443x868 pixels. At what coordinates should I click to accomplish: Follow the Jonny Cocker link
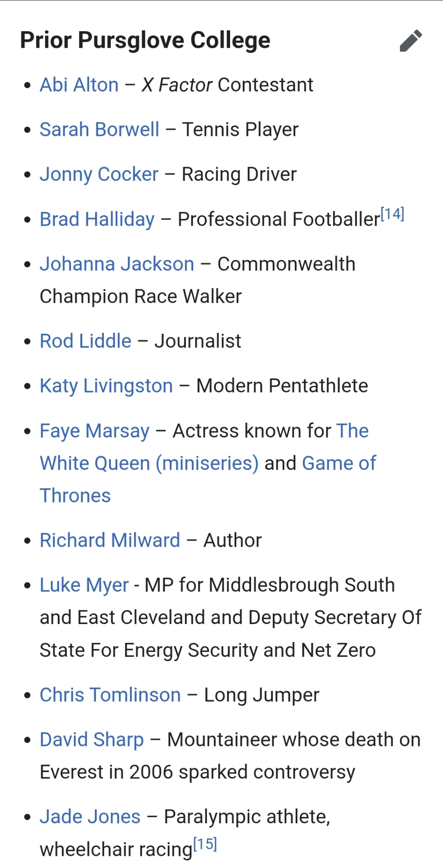tap(99, 174)
